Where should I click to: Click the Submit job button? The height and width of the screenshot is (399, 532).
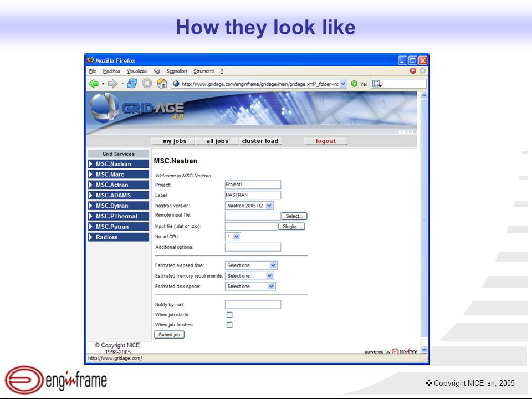(x=170, y=335)
